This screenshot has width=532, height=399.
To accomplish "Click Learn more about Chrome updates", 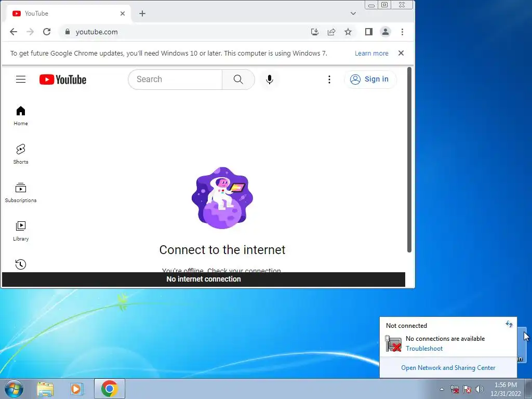I will tap(371, 54).
